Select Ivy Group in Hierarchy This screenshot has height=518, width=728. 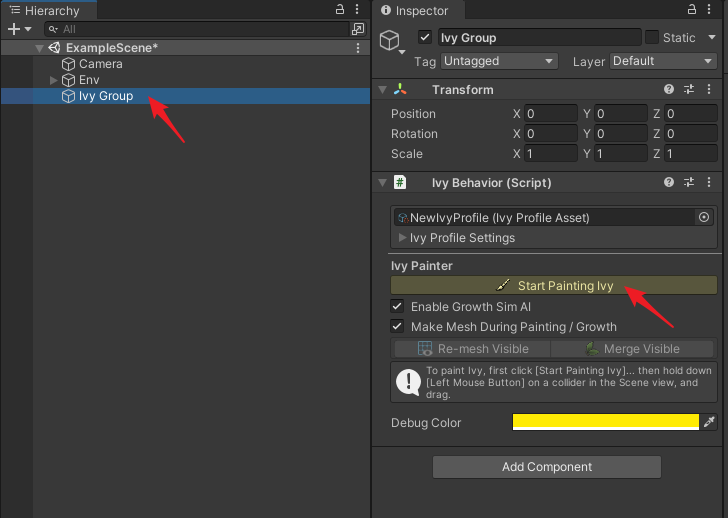186,96
